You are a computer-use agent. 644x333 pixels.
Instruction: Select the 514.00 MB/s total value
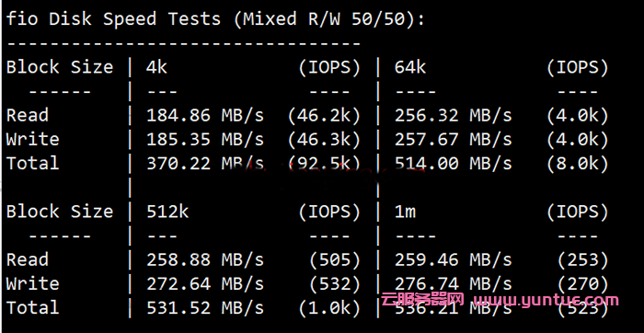click(x=454, y=164)
